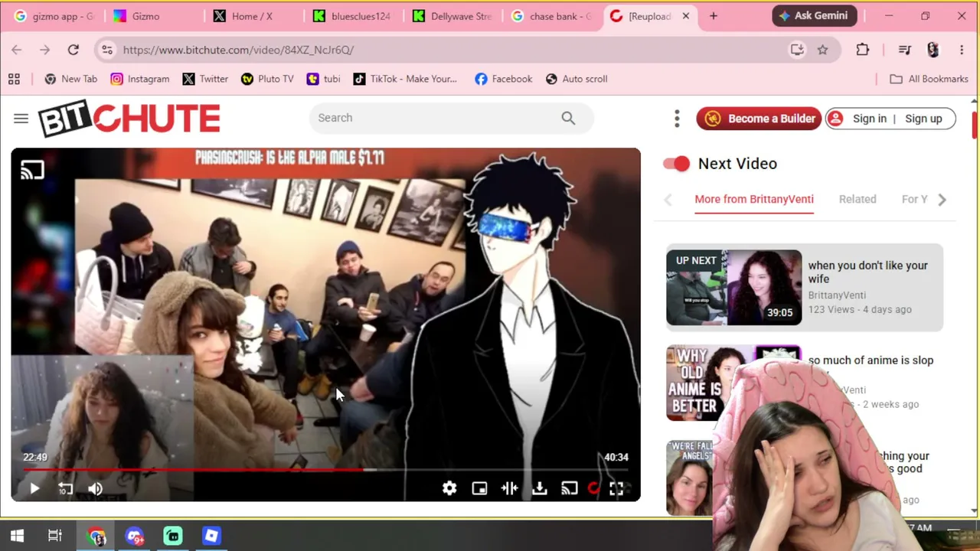Open the TikTok bookmark

coord(405,79)
